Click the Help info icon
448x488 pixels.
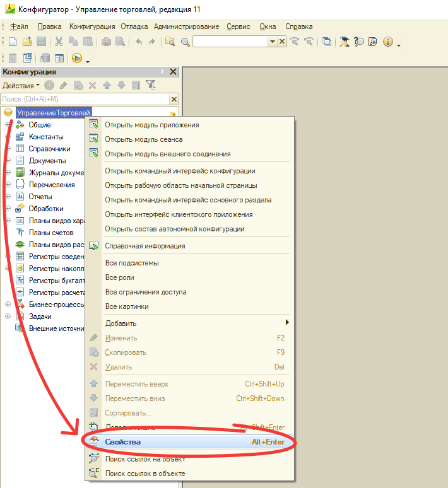pos(388,42)
